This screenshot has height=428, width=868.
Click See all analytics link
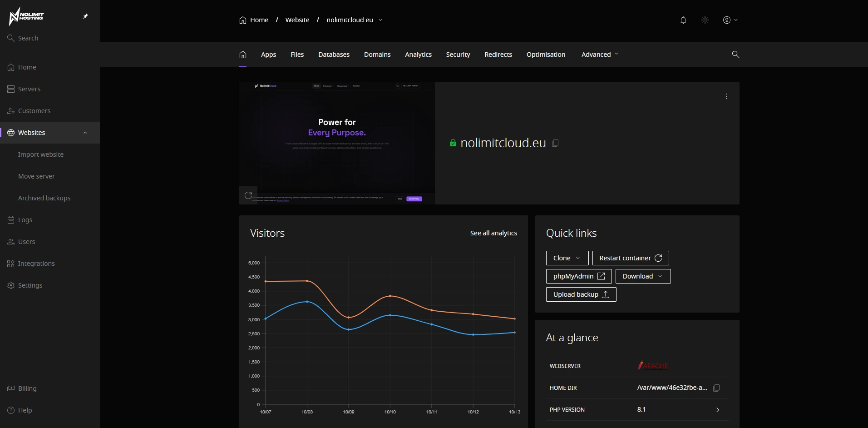[493, 233]
